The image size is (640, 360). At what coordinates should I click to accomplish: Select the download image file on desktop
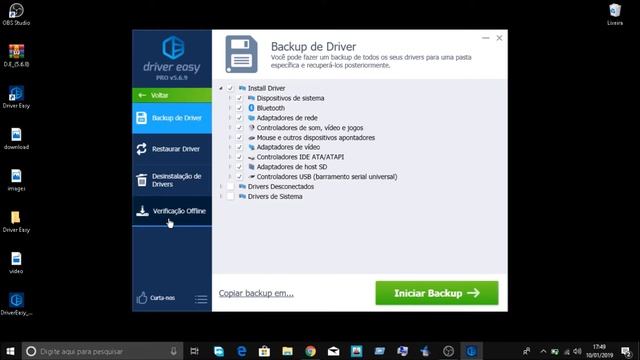click(16, 138)
